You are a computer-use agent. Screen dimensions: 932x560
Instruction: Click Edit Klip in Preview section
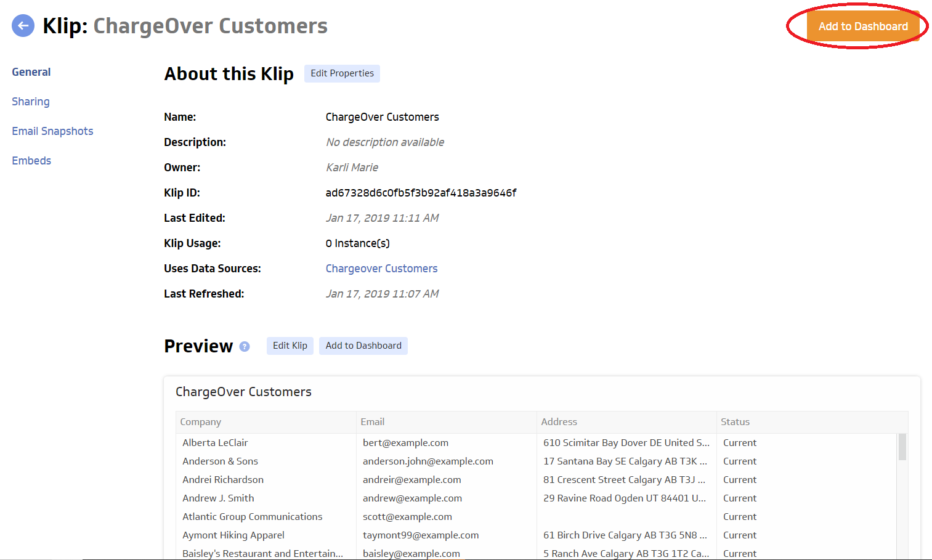290,346
